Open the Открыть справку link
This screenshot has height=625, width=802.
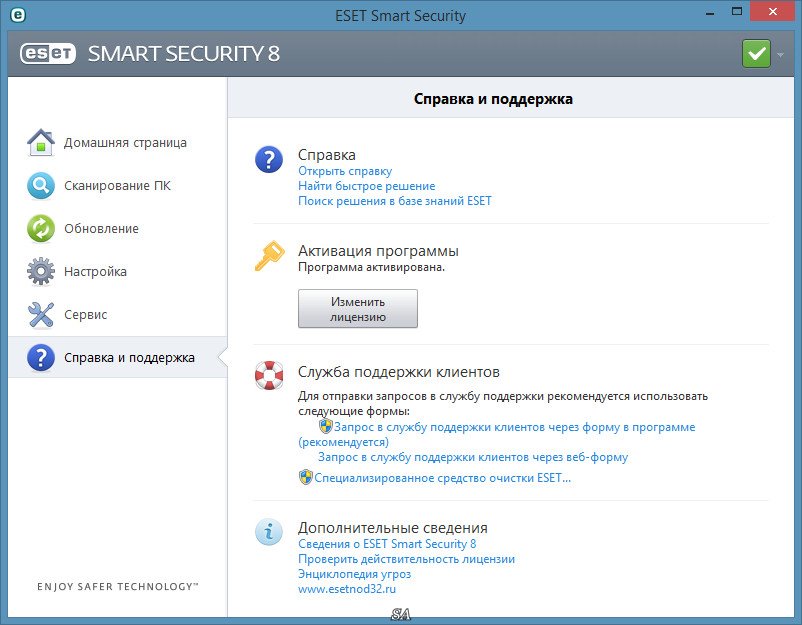coord(345,171)
